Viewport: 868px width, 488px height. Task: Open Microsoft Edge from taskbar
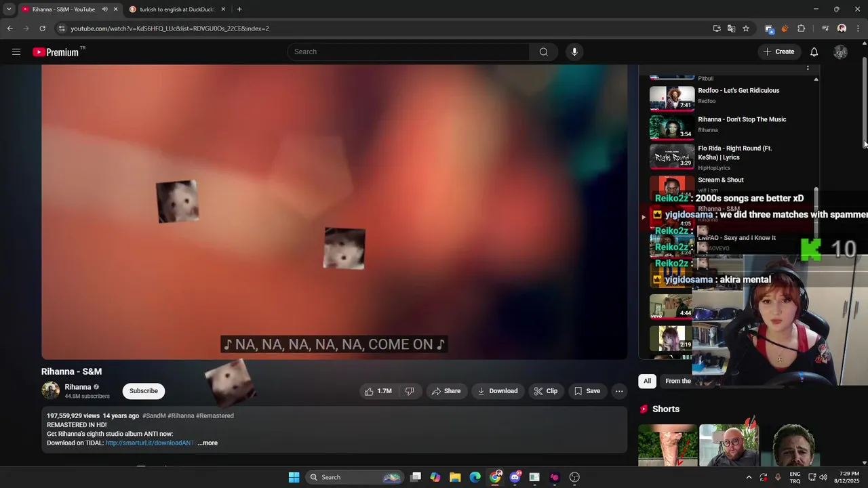pyautogui.click(x=475, y=477)
